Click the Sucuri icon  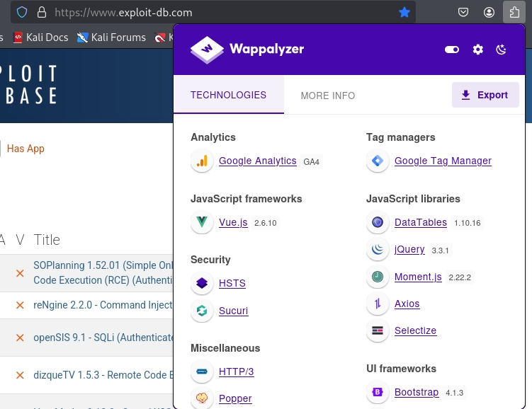[202, 311]
